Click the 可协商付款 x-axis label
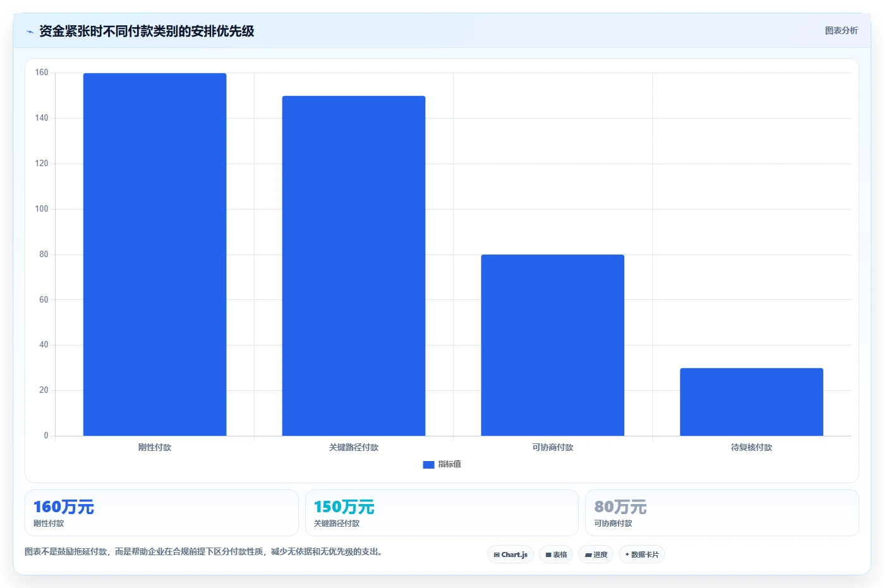This screenshot has width=884, height=588. tap(552, 447)
